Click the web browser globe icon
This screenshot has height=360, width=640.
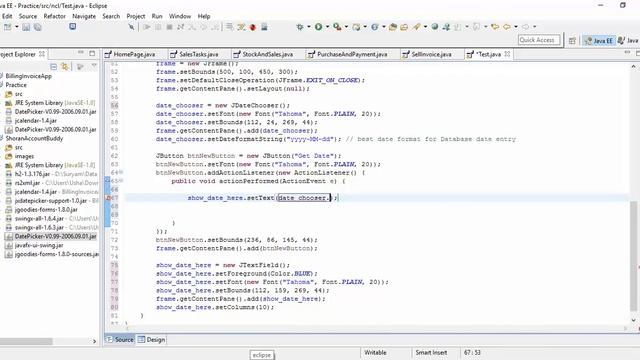[435, 27]
